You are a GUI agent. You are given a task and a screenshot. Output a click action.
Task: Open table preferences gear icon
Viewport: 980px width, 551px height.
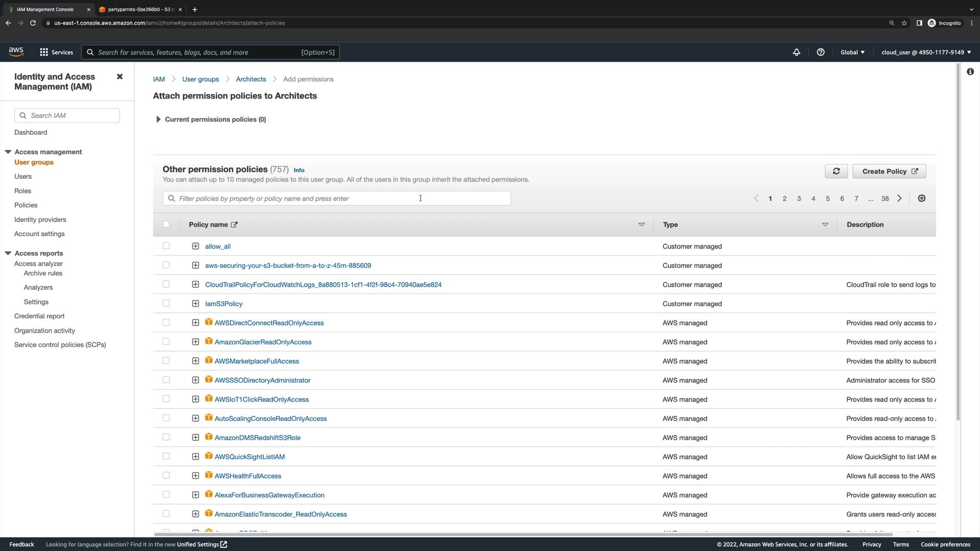coord(921,198)
